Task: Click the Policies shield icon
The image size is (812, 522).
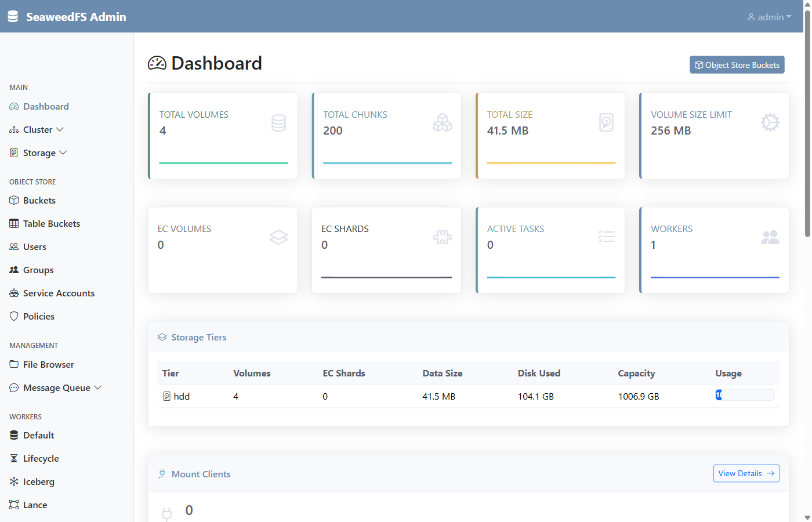Action: (x=14, y=317)
